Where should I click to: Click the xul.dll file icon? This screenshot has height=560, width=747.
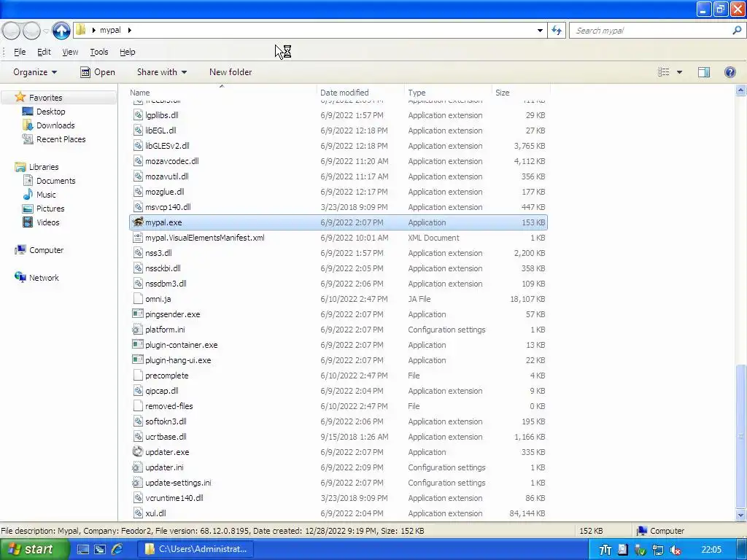click(x=138, y=513)
